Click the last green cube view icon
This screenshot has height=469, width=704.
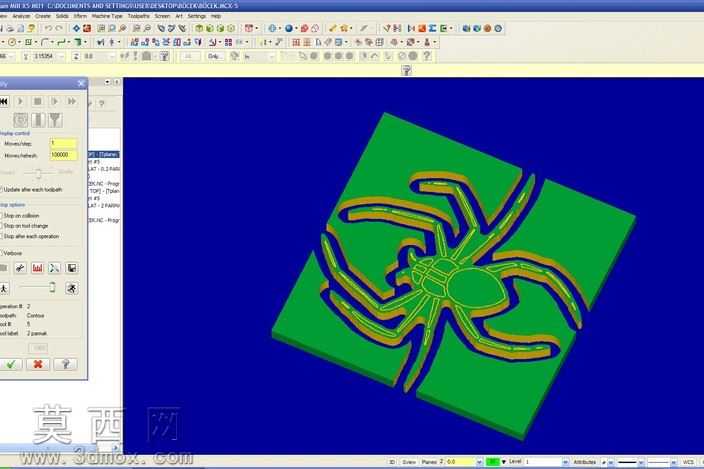[x=231, y=28]
